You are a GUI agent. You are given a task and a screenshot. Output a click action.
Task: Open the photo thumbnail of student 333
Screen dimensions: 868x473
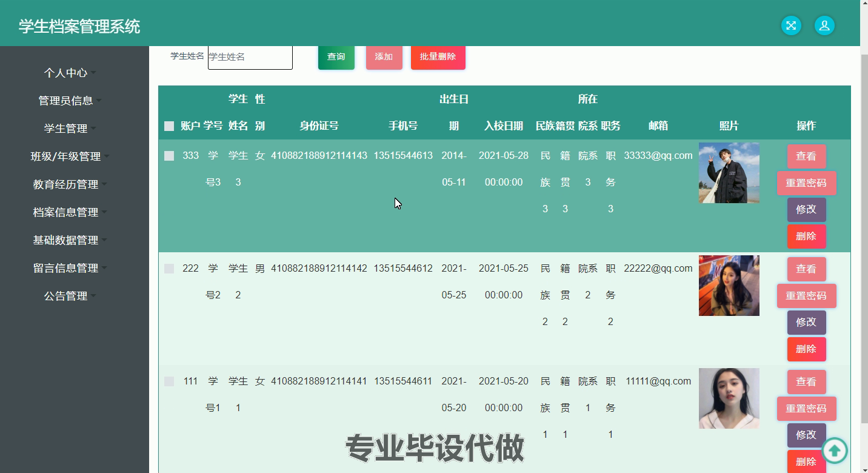click(729, 173)
